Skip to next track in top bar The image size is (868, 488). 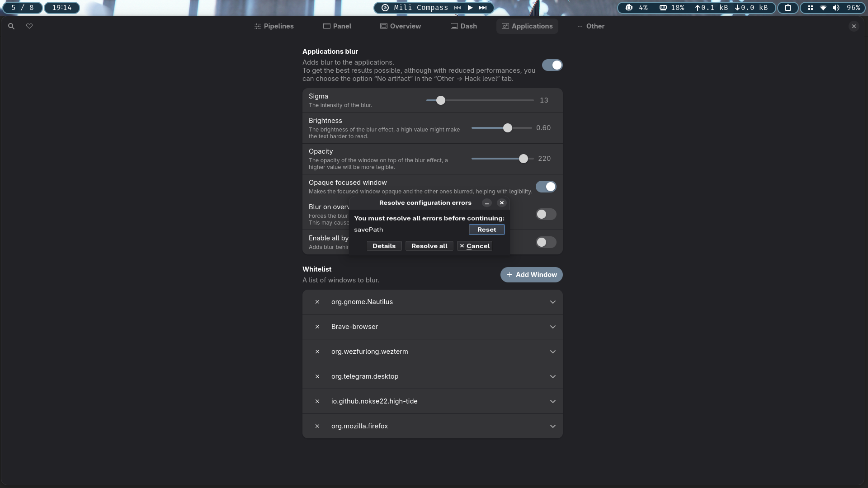(483, 8)
